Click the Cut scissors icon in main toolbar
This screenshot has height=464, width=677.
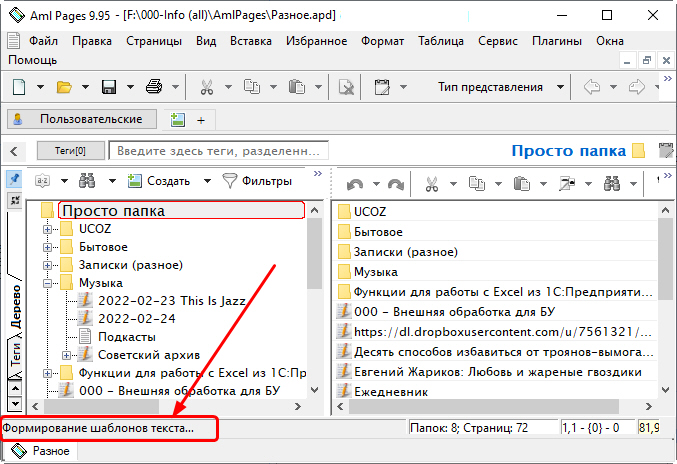[x=207, y=87]
